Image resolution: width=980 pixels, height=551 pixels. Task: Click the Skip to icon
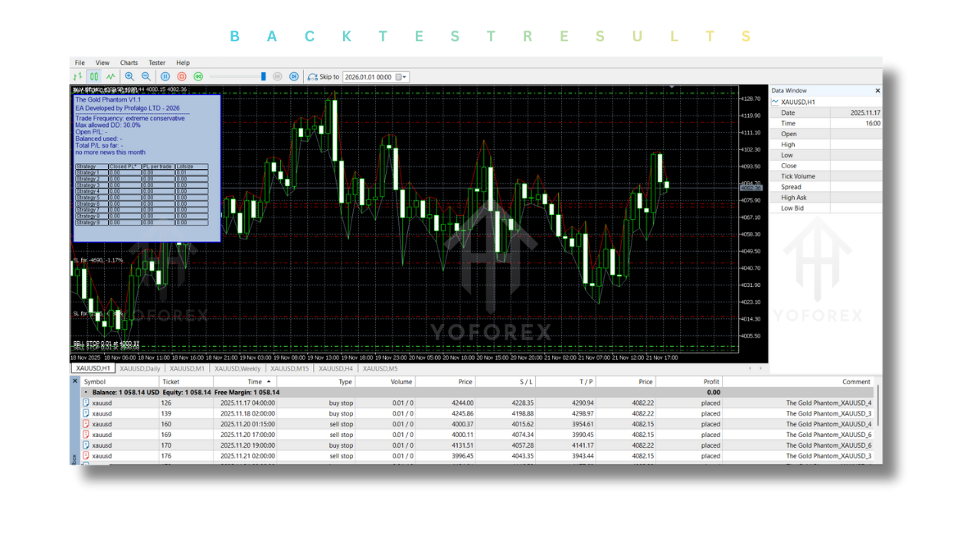tap(312, 77)
